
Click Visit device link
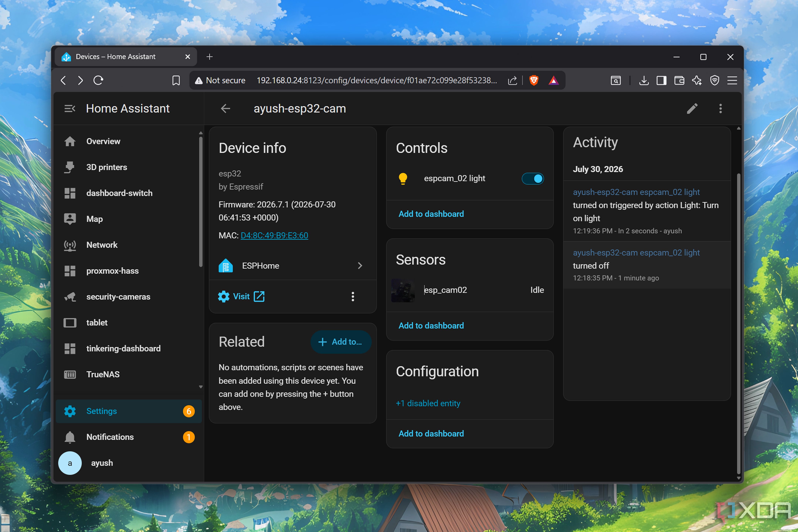pos(241,296)
